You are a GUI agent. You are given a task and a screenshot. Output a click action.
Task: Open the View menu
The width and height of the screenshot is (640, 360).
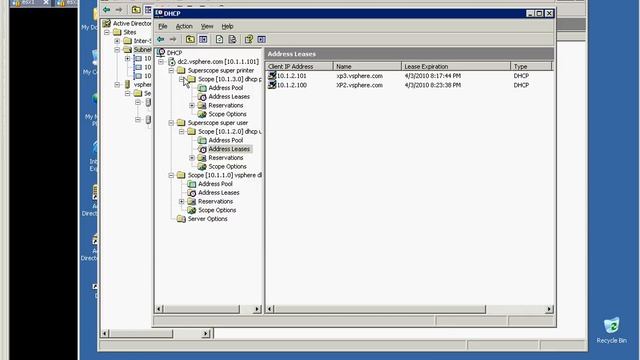point(207,26)
